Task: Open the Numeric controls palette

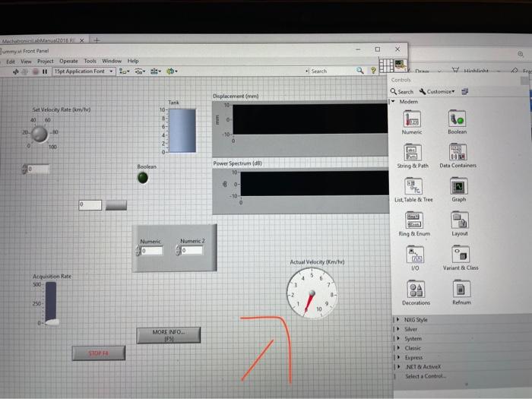Action: 412,120
